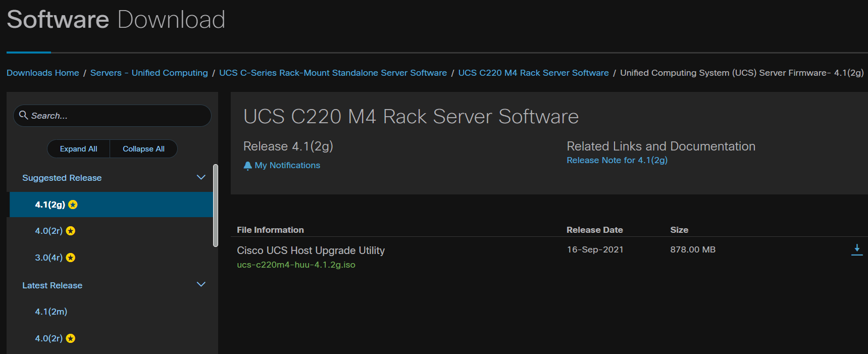Click the ucs-c220m4-huu-4.1.2g.iso filename
Screen dimensions: 868x354
[x=296, y=265]
